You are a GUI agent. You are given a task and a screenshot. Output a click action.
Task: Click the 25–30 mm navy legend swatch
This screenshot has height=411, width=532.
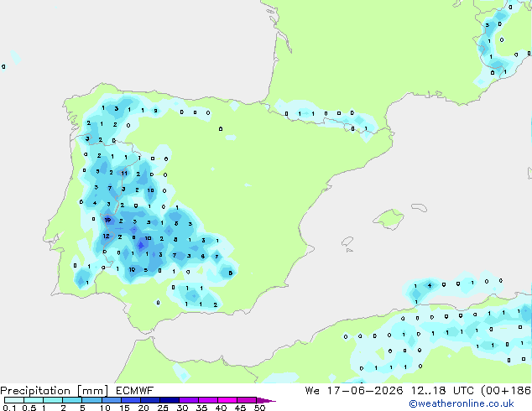169,400
